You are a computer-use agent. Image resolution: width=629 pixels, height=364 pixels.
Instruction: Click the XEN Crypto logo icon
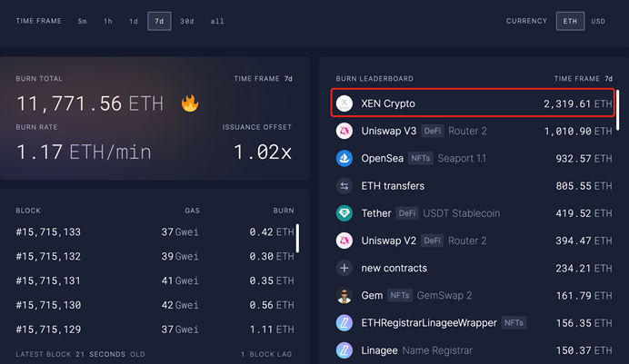[344, 103]
